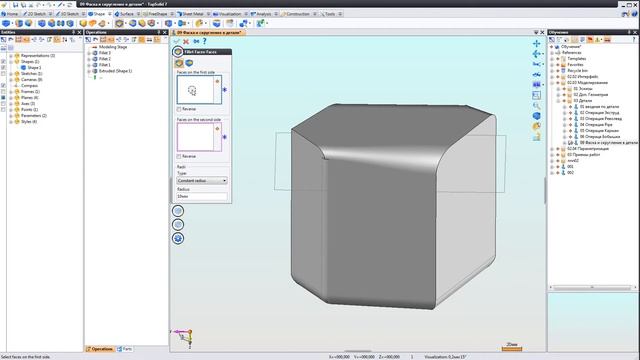
Task: Switch to Home ribbon tab
Action: [x=10, y=14]
